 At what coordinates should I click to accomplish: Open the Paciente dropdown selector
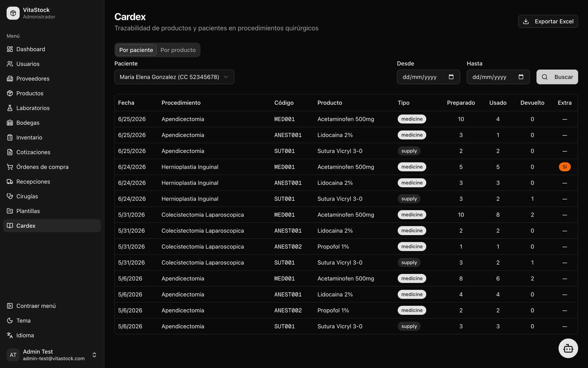174,77
